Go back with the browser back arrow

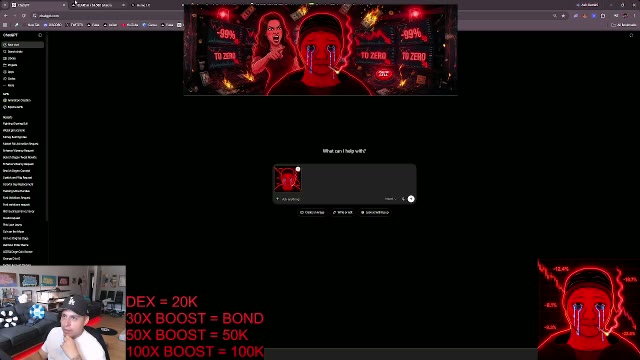tap(6, 16)
